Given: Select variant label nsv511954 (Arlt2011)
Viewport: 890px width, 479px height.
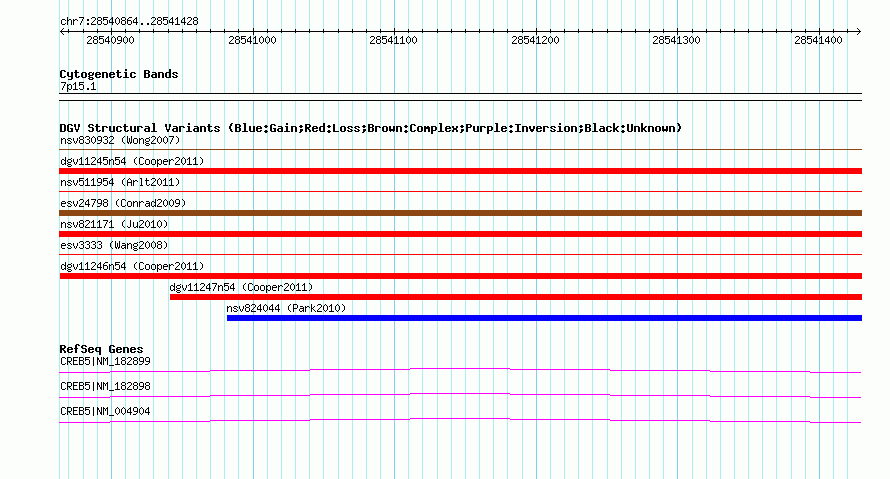Looking at the screenshot, I should [x=120, y=182].
